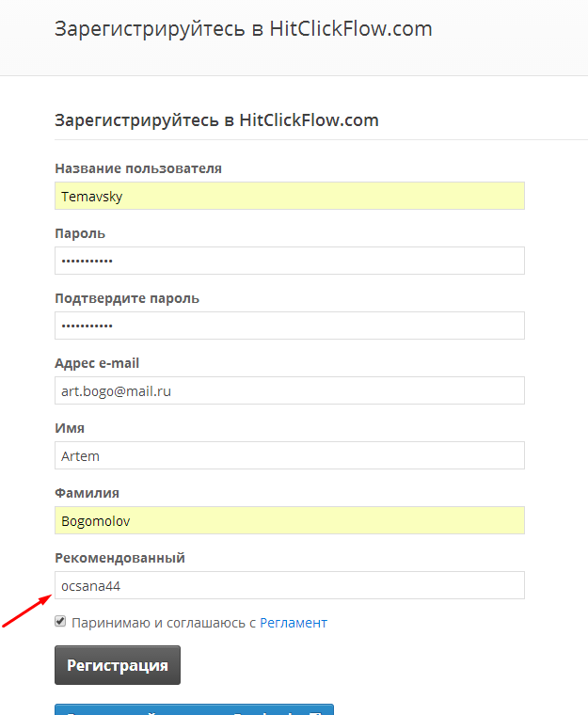This screenshot has height=715, width=588.
Task: Click the Фамилия label text
Action: [x=87, y=493]
